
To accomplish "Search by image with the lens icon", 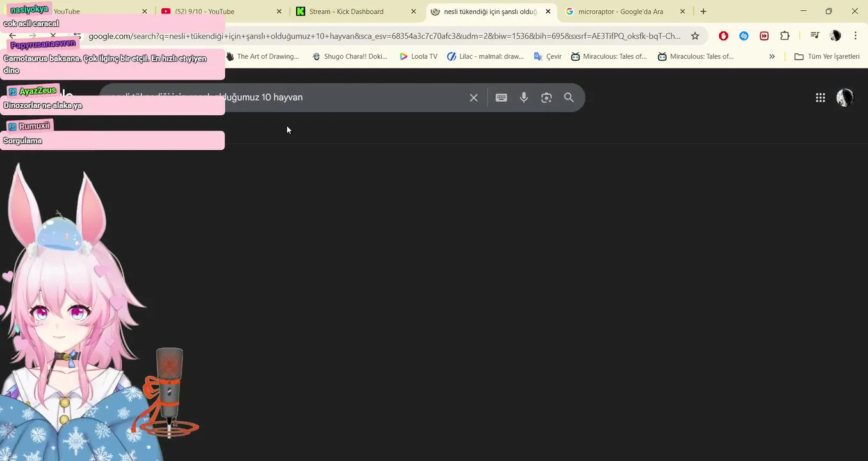I will [546, 97].
